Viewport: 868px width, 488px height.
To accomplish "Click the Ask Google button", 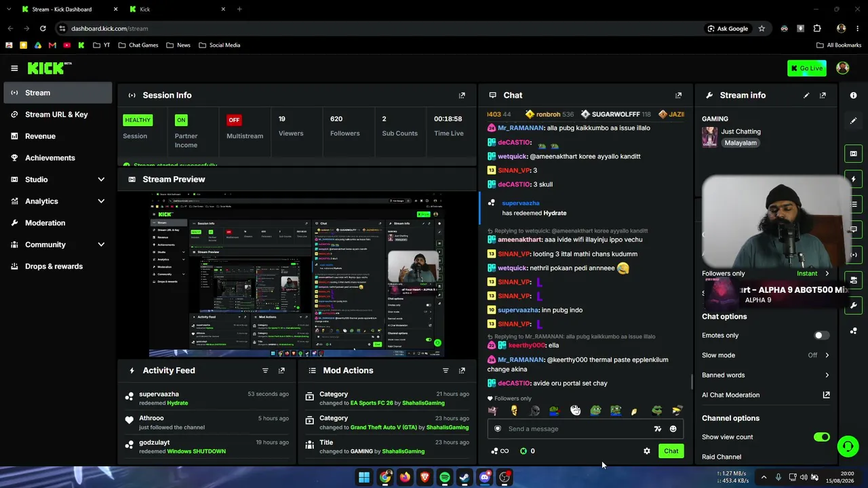I will tap(728, 28).
